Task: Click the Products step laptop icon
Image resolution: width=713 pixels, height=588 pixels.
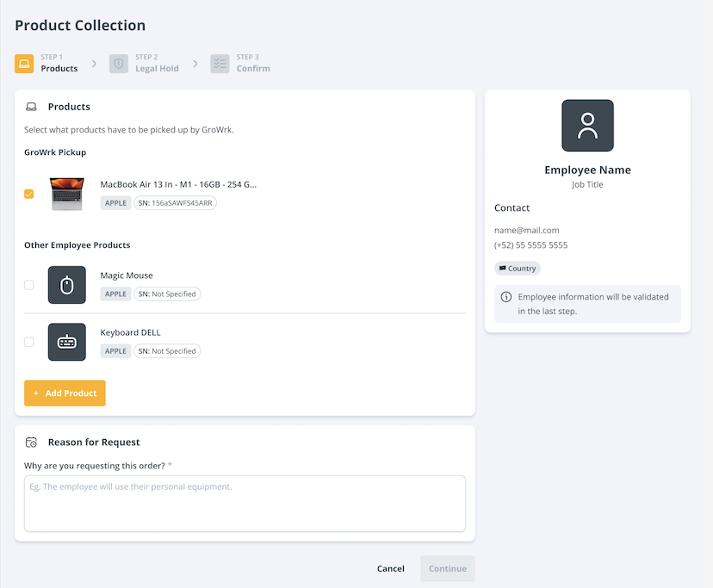Action: 24,64
